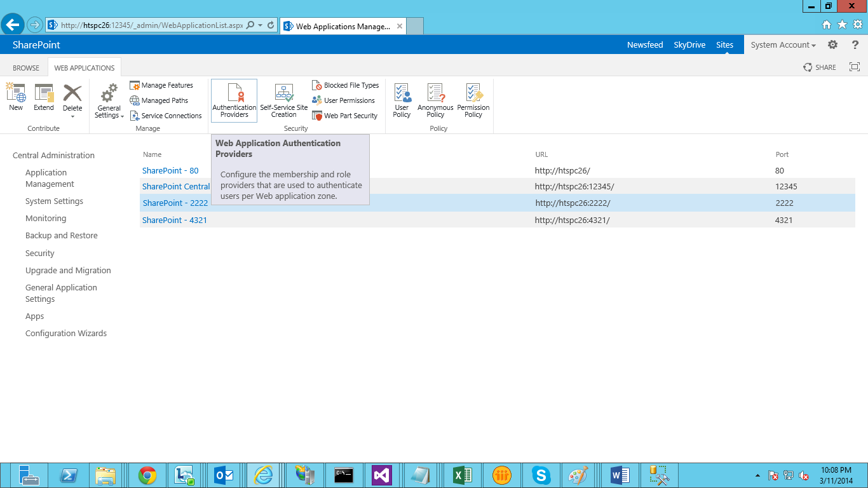Click SkyDrive in the top bar

(x=689, y=44)
